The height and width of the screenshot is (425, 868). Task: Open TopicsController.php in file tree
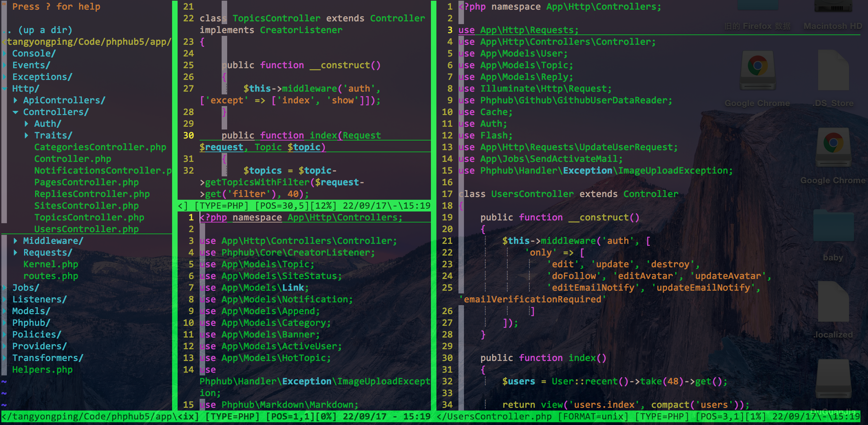coord(89,217)
